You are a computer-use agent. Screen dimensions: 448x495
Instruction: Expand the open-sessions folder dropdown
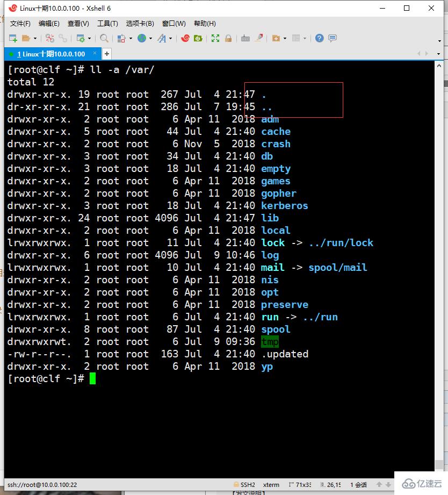pyautogui.click(x=34, y=38)
